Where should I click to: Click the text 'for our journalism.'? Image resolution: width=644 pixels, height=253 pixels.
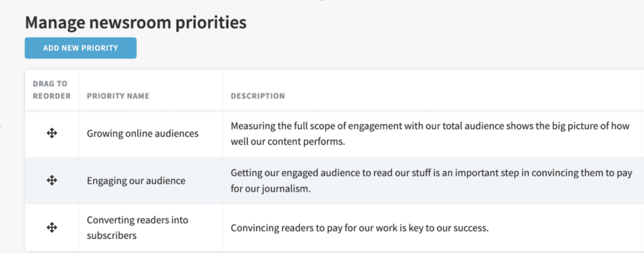click(x=269, y=189)
